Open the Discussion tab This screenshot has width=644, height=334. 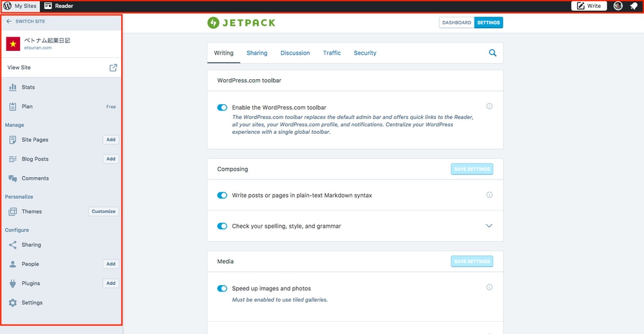[x=295, y=53]
